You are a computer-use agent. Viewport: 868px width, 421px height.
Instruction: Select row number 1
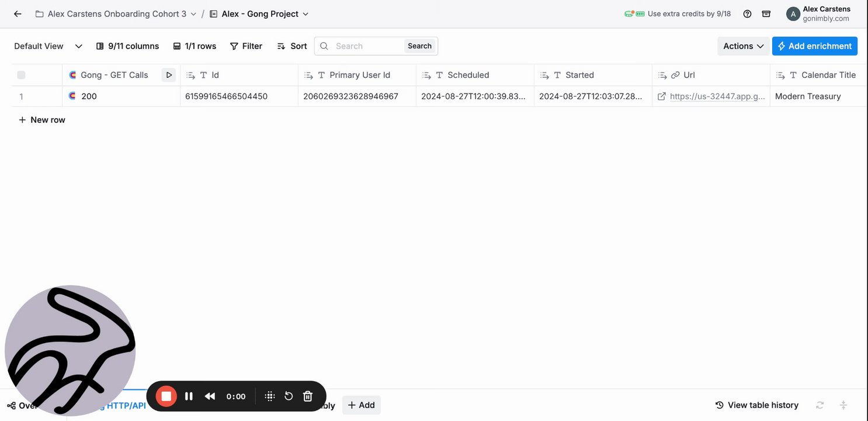tap(21, 96)
